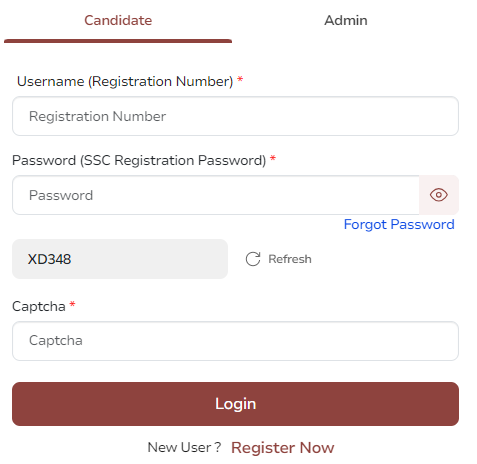Click the circular refresh arrow icon

click(x=253, y=259)
